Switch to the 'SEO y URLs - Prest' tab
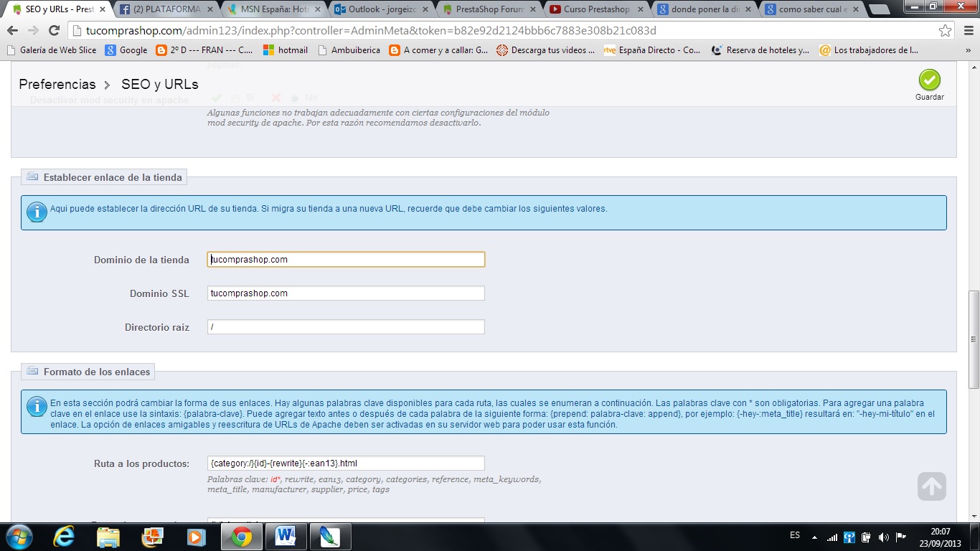The height and width of the screenshot is (551, 980). 58,9
